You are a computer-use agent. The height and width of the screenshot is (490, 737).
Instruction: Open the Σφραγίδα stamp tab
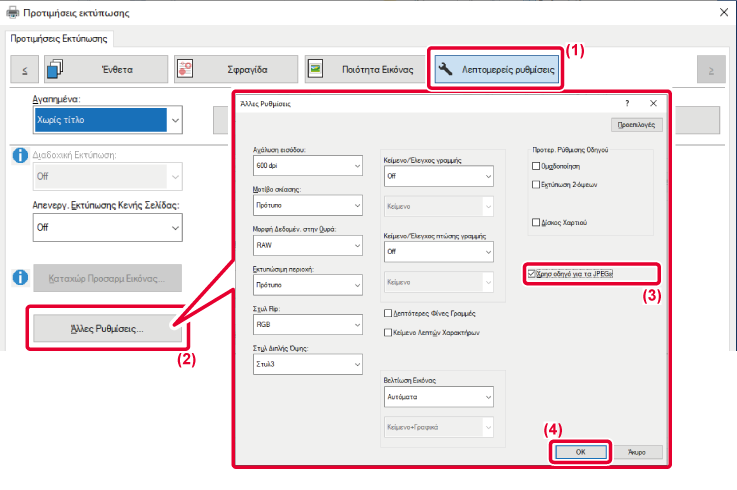tap(234, 70)
